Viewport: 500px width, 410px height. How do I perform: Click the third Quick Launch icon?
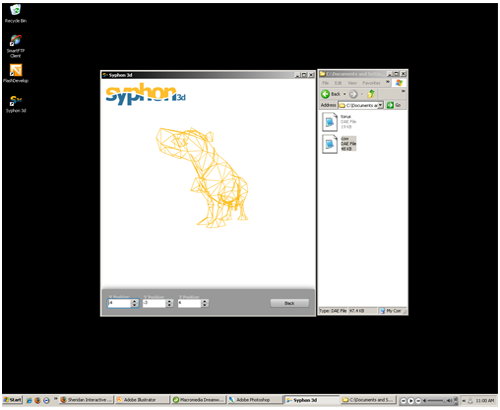[x=46, y=400]
